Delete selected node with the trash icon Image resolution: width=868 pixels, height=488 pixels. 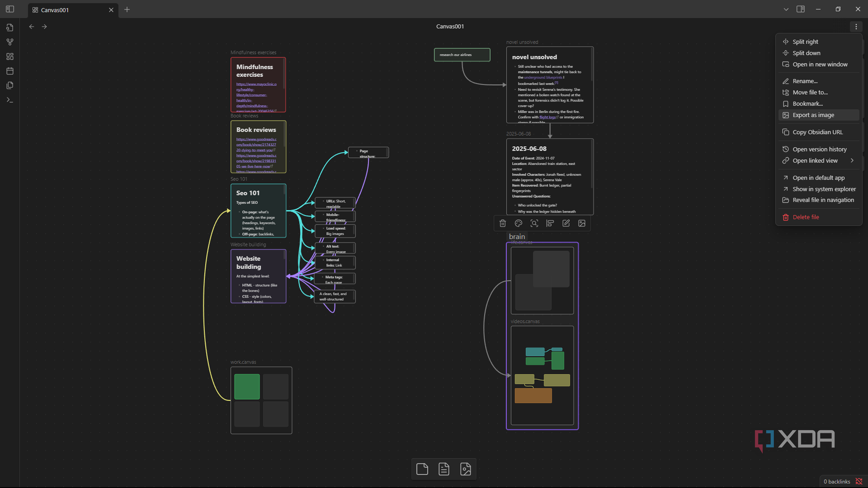502,223
